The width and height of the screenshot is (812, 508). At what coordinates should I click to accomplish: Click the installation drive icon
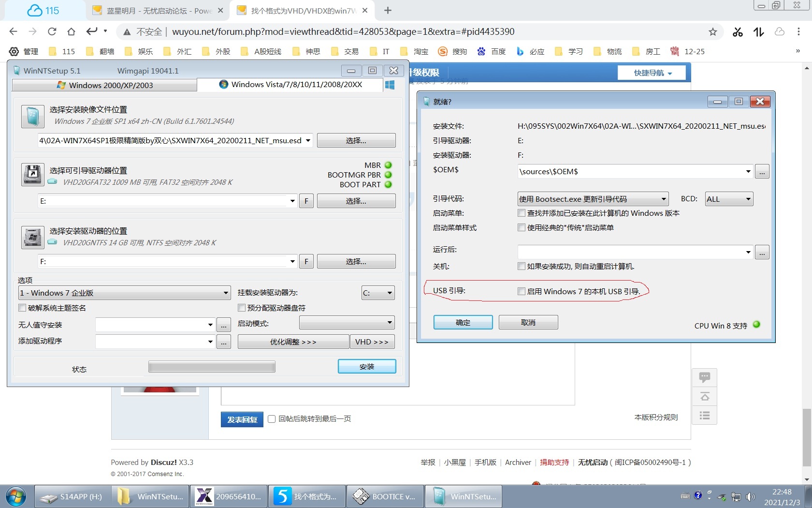pos(33,238)
